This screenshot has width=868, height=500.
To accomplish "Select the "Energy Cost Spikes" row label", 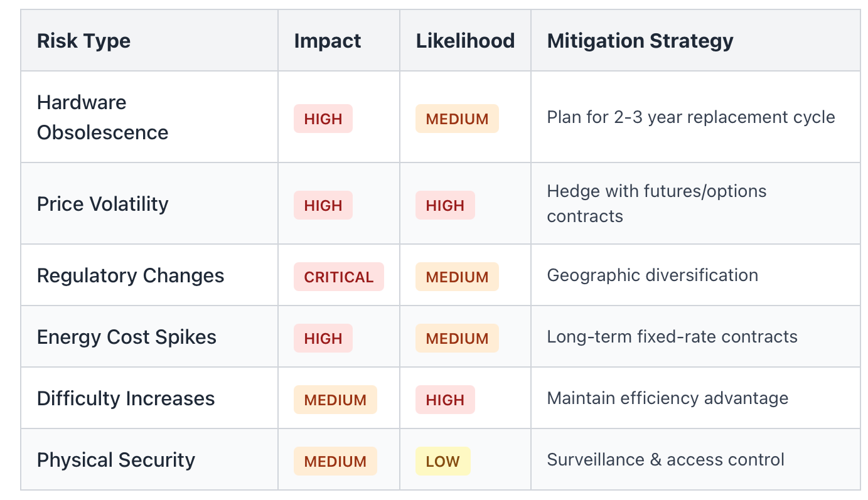I will point(126,337).
